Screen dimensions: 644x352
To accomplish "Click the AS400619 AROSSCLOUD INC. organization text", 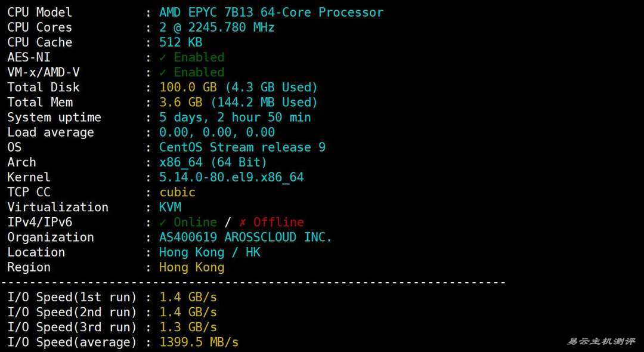I will (245, 237).
